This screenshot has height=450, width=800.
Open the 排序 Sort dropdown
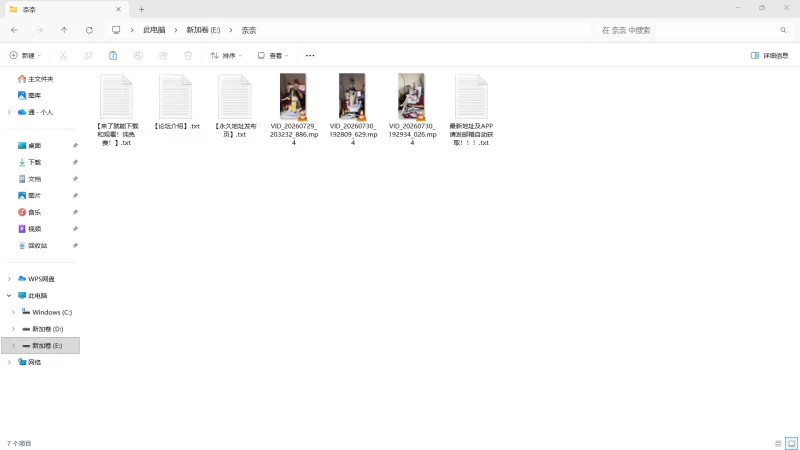point(226,56)
